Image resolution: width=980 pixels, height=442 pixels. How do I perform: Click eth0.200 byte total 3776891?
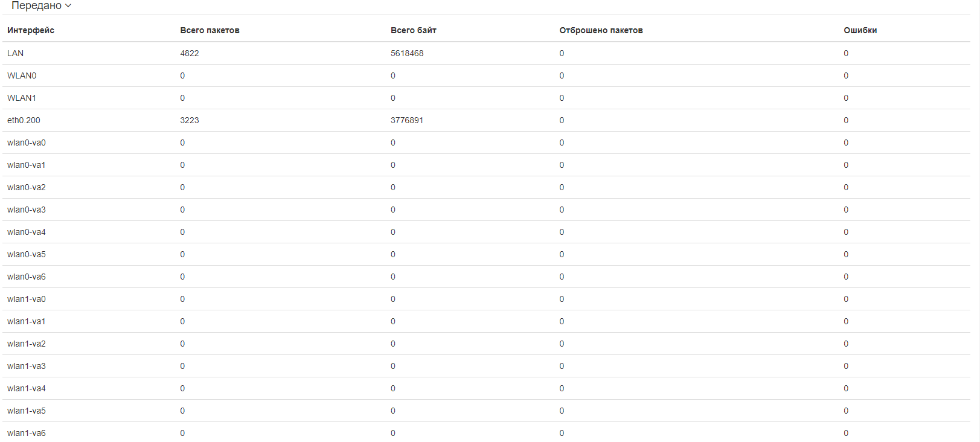(407, 120)
